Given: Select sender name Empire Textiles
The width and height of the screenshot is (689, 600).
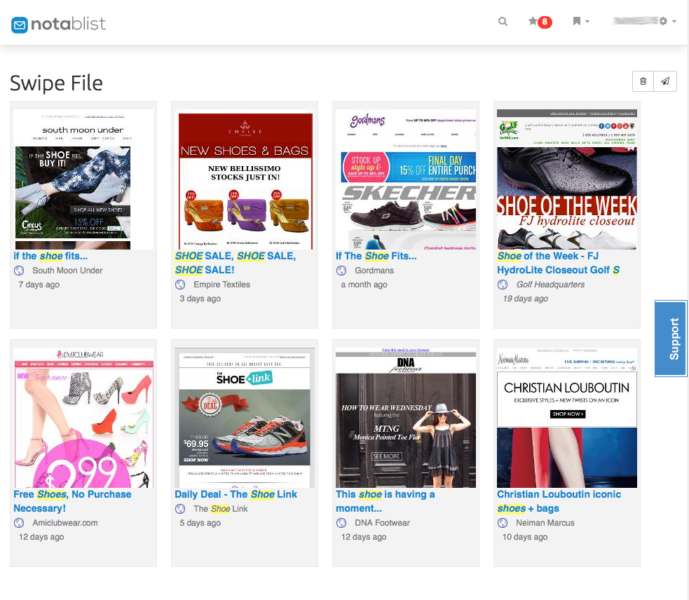Looking at the screenshot, I should click(x=222, y=284).
